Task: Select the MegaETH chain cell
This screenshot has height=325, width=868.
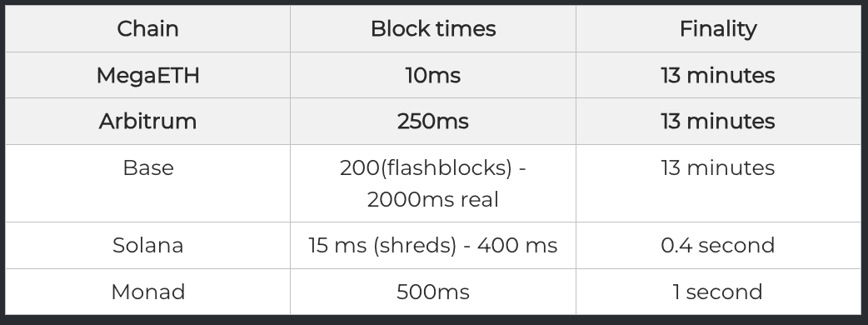Action: (x=147, y=75)
